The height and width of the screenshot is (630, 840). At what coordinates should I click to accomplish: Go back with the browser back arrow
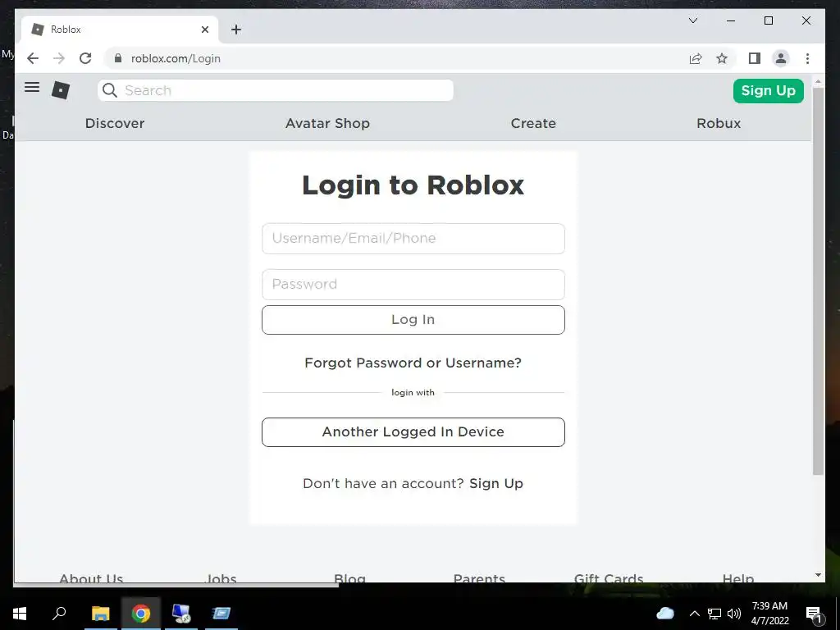pyautogui.click(x=33, y=58)
